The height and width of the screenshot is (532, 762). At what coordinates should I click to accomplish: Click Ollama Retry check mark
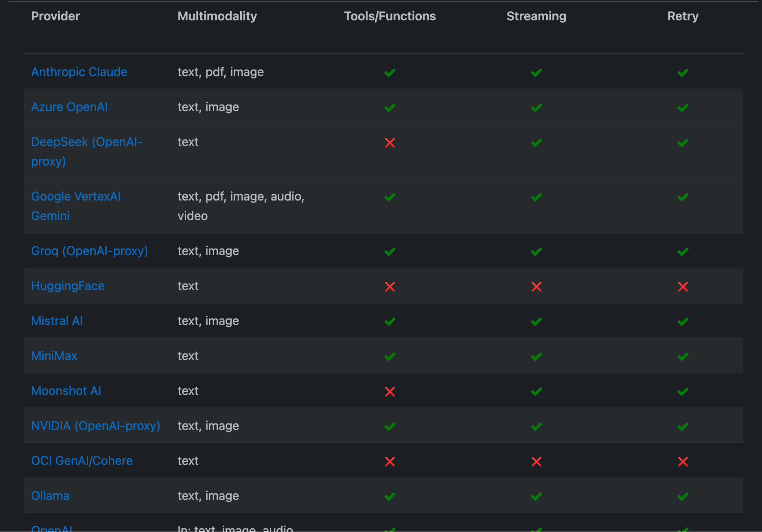point(683,497)
